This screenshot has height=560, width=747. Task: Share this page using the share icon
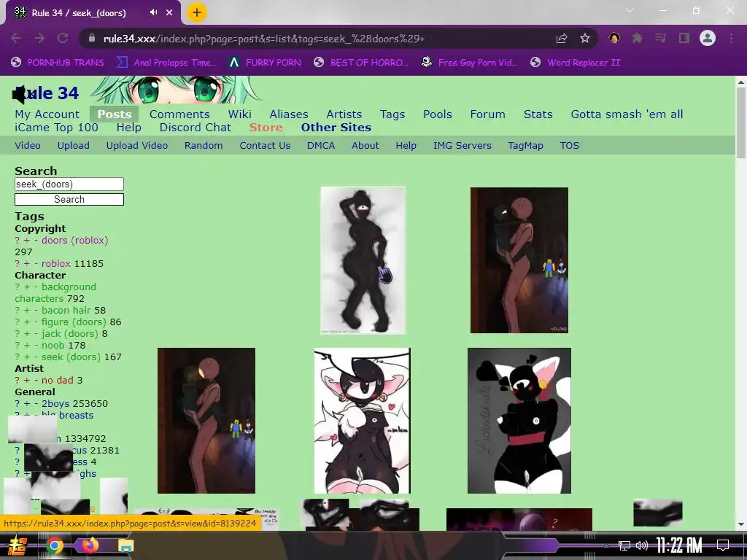562,38
